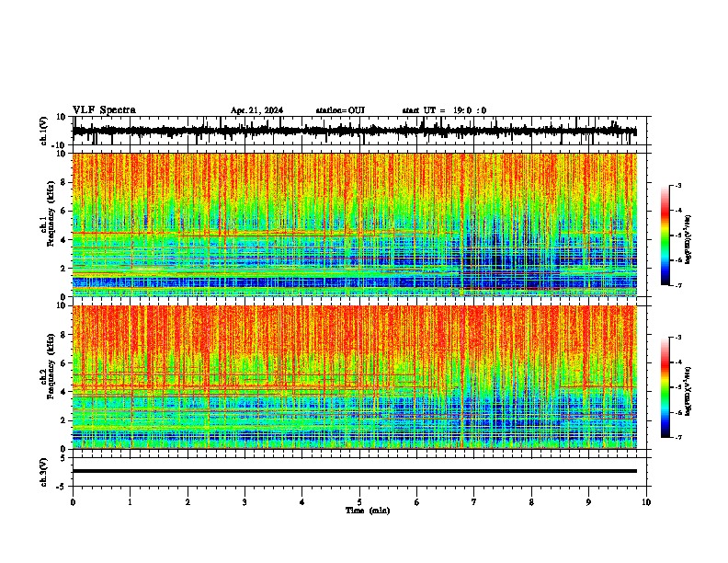
Task: Click the "VLF Spectra" title text
Action: pos(104,110)
